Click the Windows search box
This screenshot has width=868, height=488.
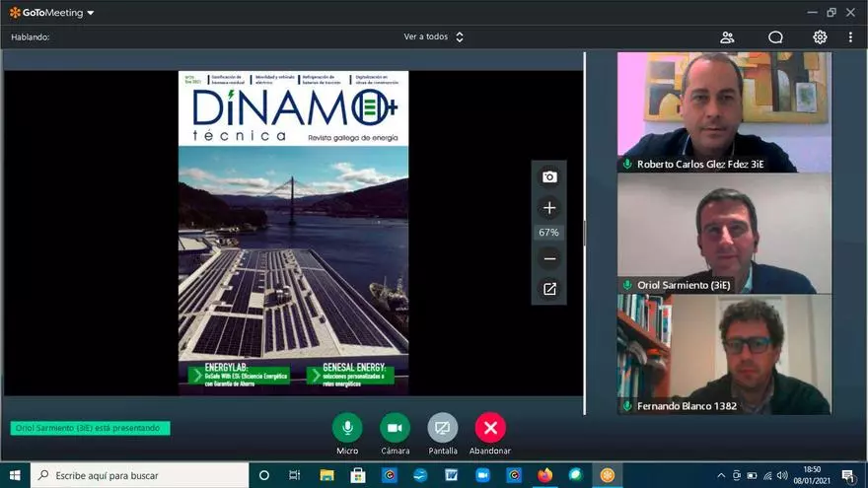pos(138,475)
